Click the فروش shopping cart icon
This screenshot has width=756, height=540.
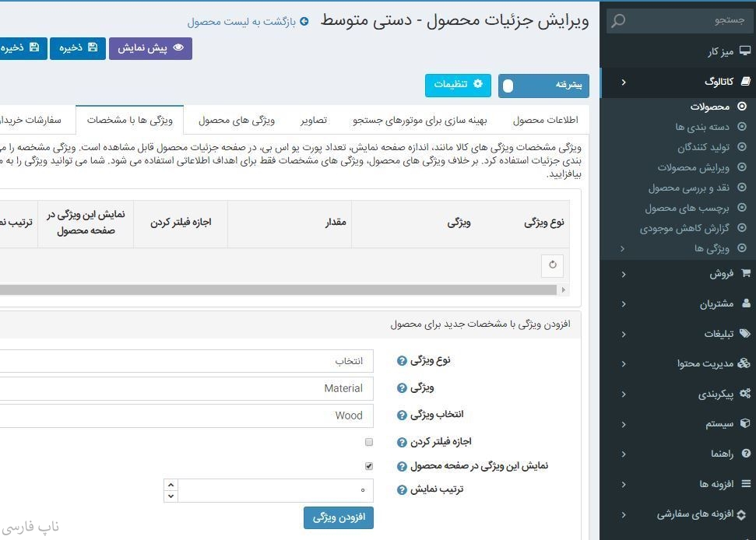click(746, 274)
